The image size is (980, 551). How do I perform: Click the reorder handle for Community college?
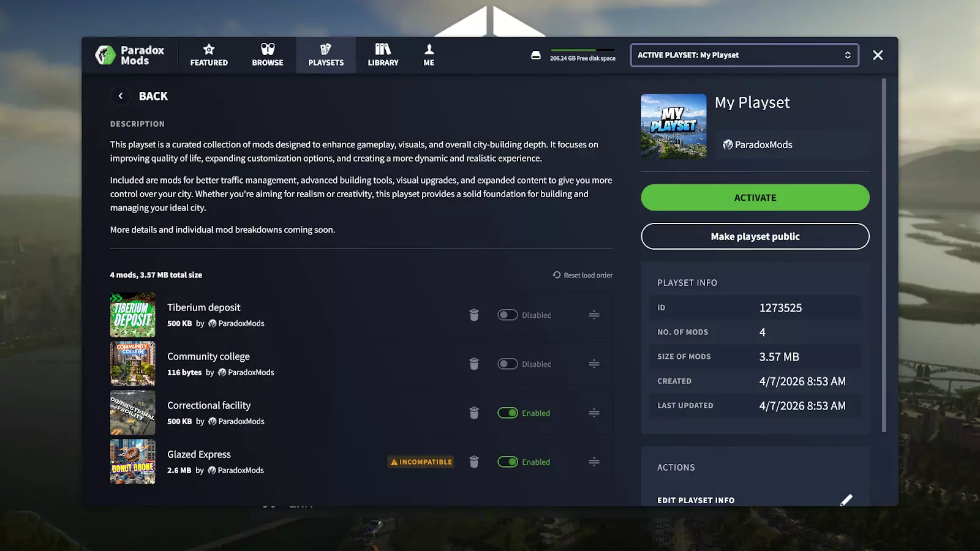(x=594, y=364)
